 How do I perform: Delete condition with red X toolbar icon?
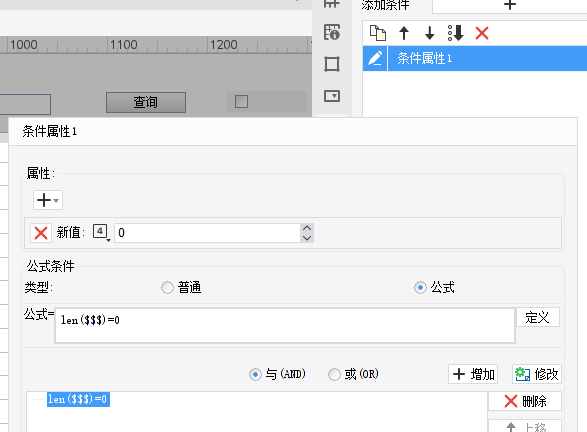(482, 33)
